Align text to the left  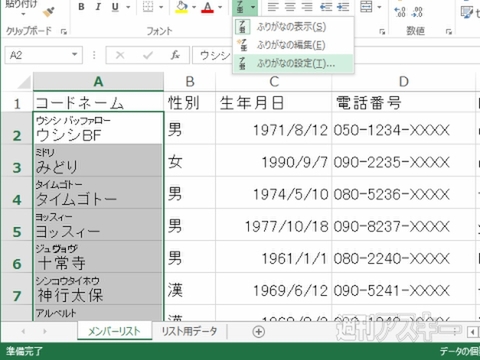pos(273,7)
